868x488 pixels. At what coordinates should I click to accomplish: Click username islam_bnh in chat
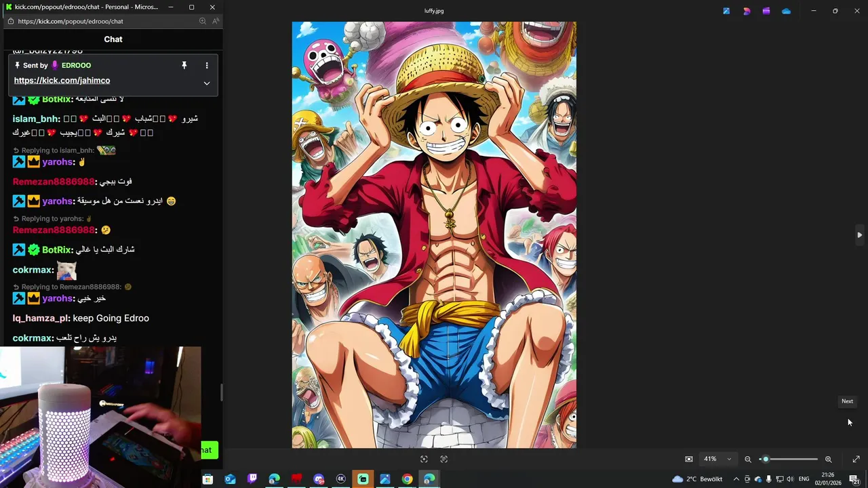pyautogui.click(x=37, y=119)
